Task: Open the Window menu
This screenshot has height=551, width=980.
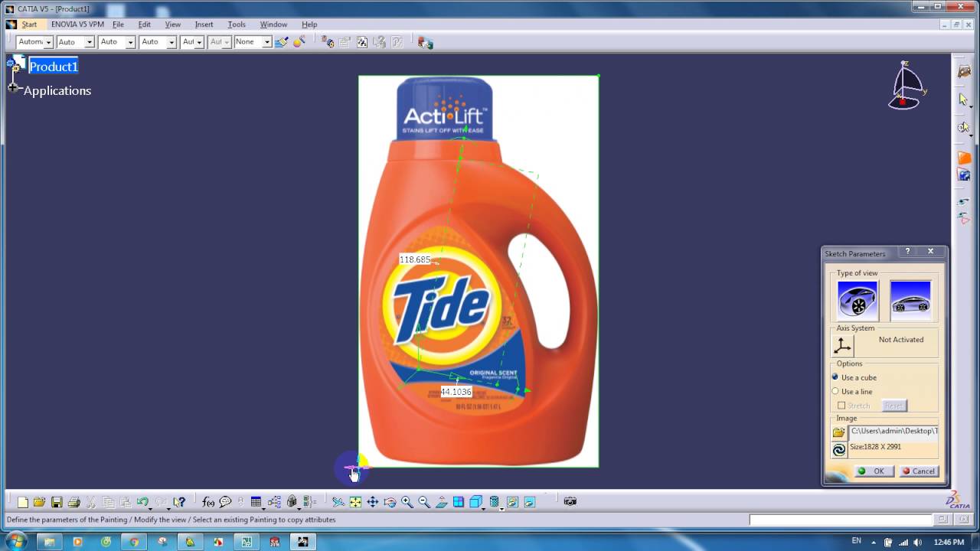Action: pos(273,24)
